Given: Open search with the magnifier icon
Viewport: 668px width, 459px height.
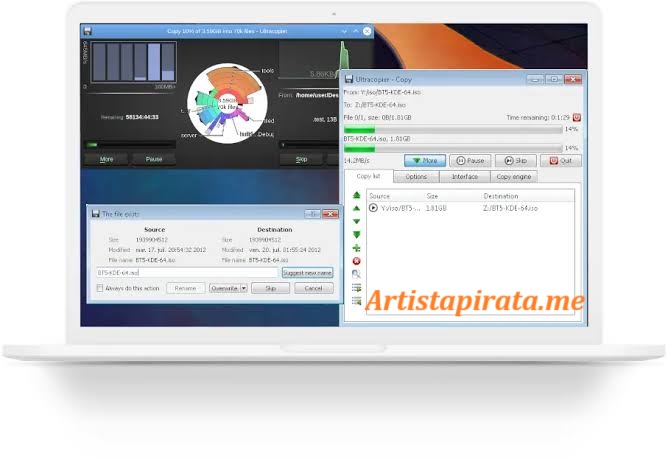Looking at the screenshot, I should tap(357, 274).
